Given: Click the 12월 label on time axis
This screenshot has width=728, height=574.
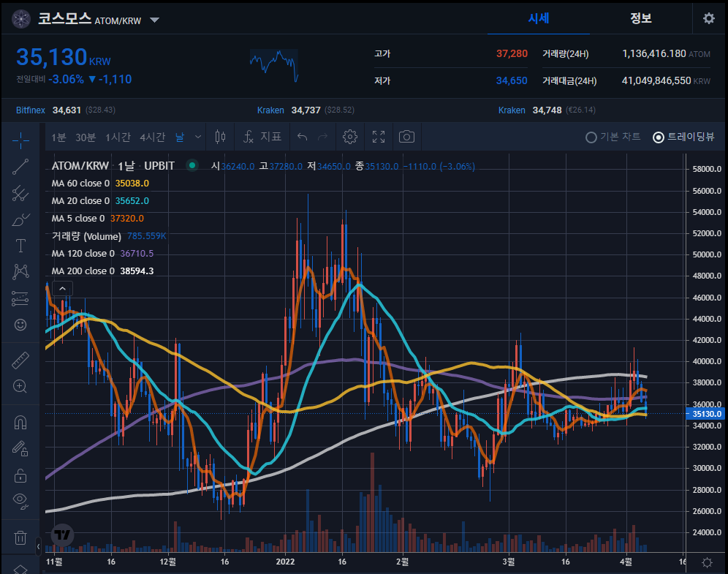Looking at the screenshot, I should (x=167, y=562).
